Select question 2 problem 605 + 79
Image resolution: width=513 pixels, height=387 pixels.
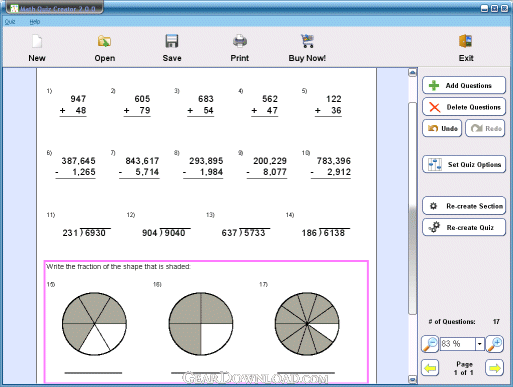pos(137,105)
